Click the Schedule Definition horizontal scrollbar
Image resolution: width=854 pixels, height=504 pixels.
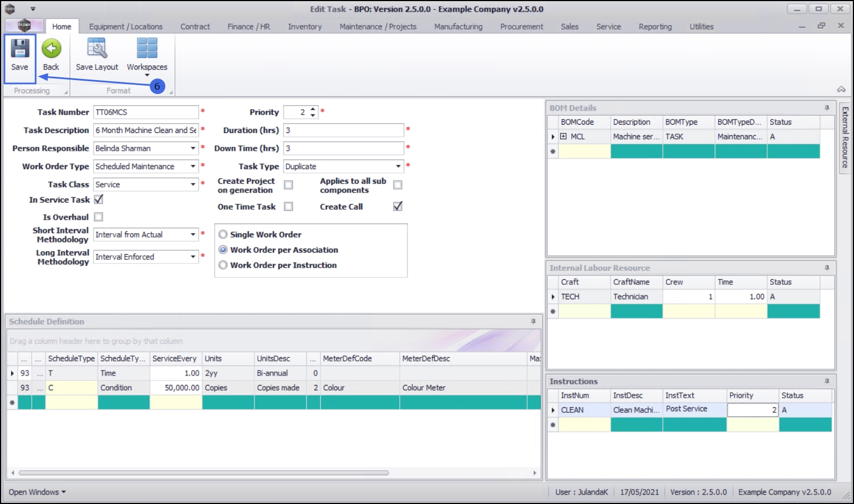pos(204,473)
